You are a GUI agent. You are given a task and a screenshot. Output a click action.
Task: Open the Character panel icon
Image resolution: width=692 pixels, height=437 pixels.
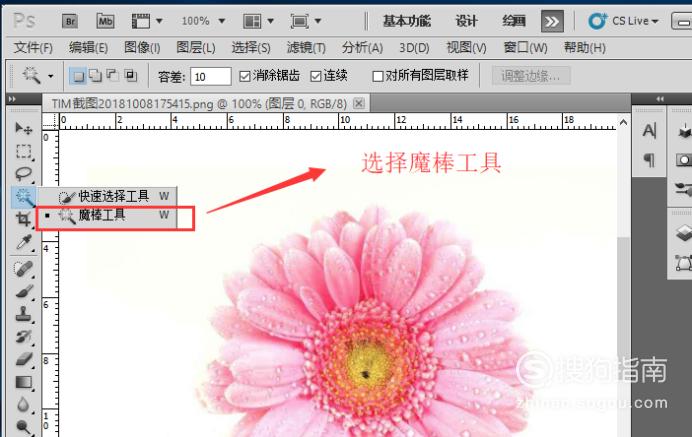(649, 131)
